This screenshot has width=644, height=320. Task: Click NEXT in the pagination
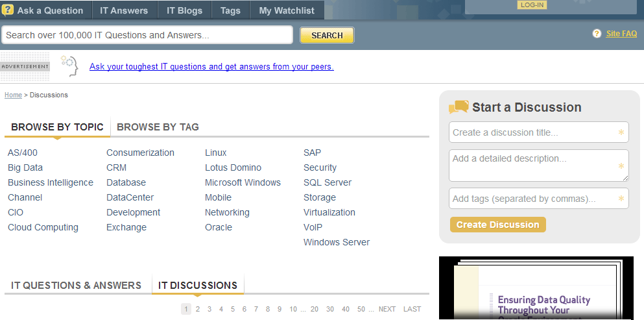(x=387, y=309)
